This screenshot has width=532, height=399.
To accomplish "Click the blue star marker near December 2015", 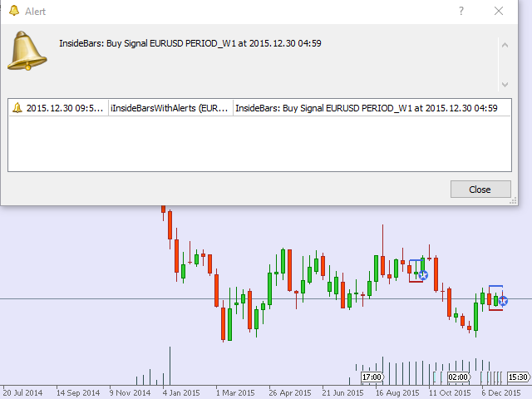I will [x=503, y=301].
